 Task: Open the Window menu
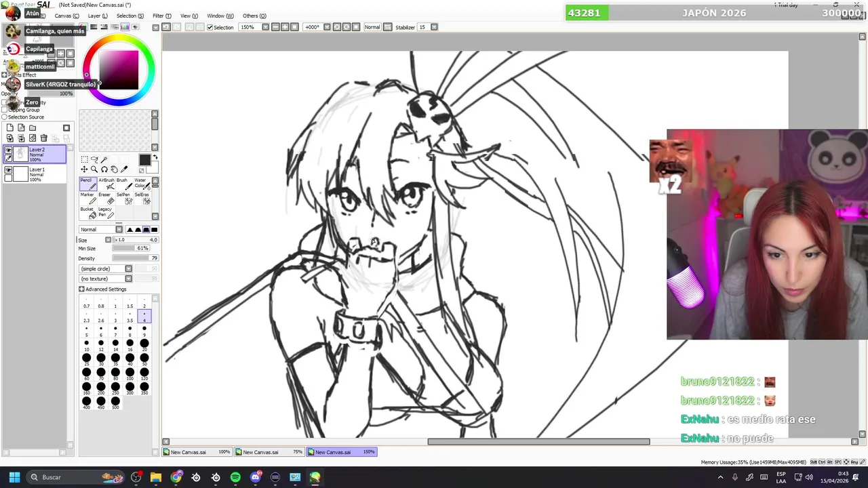point(220,16)
